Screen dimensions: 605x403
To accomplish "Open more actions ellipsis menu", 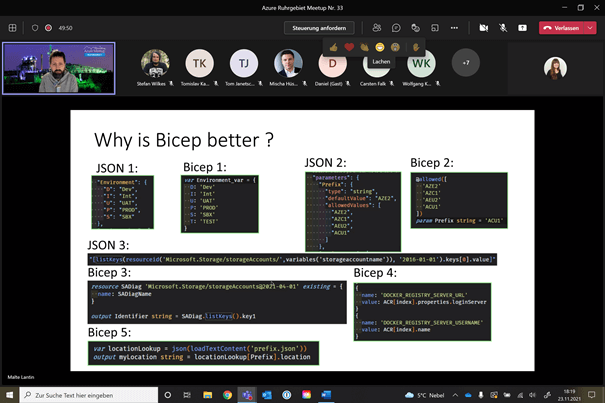I will tap(454, 28).
